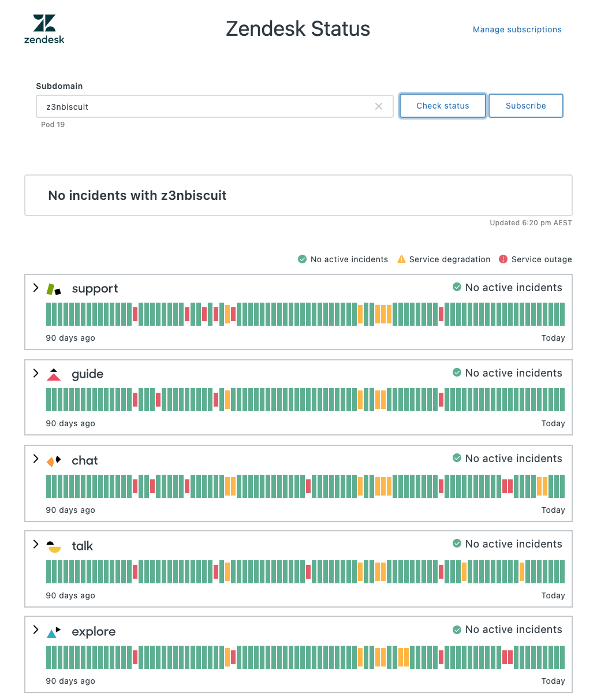Clear the subdomain field with X
597x700 pixels.
click(x=379, y=106)
